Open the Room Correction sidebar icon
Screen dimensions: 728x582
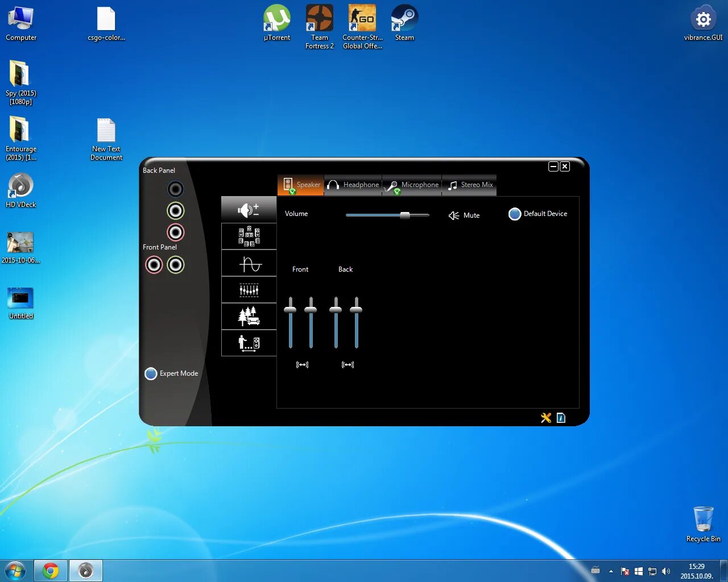pyautogui.click(x=249, y=343)
